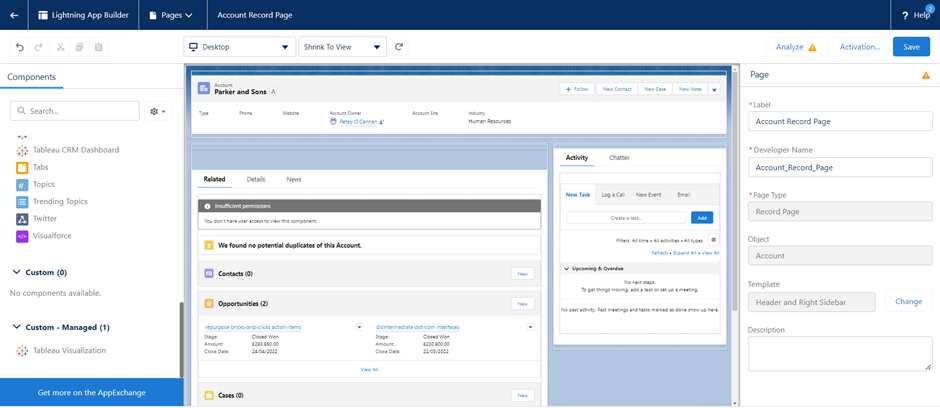Click Get more on the AppExchange
The image size is (940, 408).
click(x=91, y=393)
